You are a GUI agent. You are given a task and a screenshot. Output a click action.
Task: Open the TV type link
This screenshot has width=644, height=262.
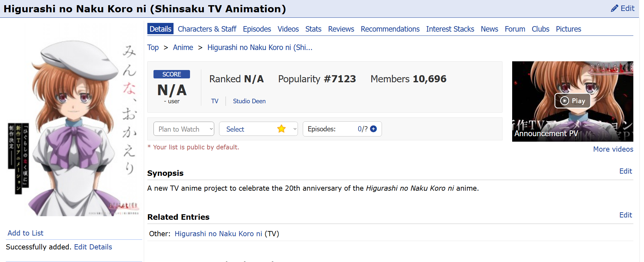[215, 101]
